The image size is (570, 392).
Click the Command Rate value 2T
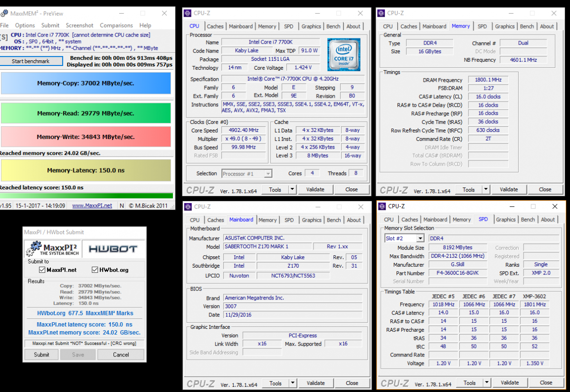[488, 139]
